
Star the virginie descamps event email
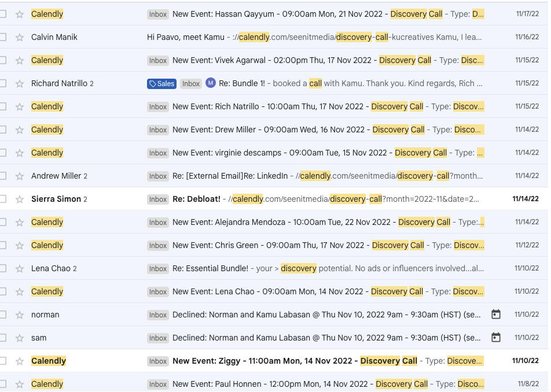pos(20,153)
